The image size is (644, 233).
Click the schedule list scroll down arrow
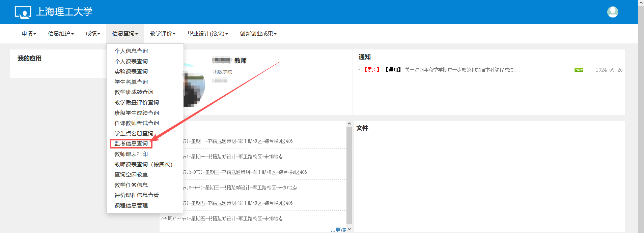point(349,229)
